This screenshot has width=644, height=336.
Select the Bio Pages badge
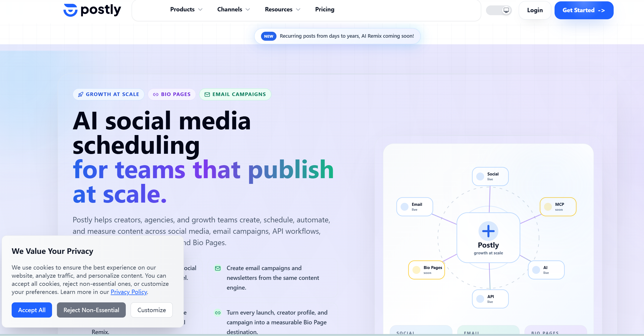tap(172, 94)
